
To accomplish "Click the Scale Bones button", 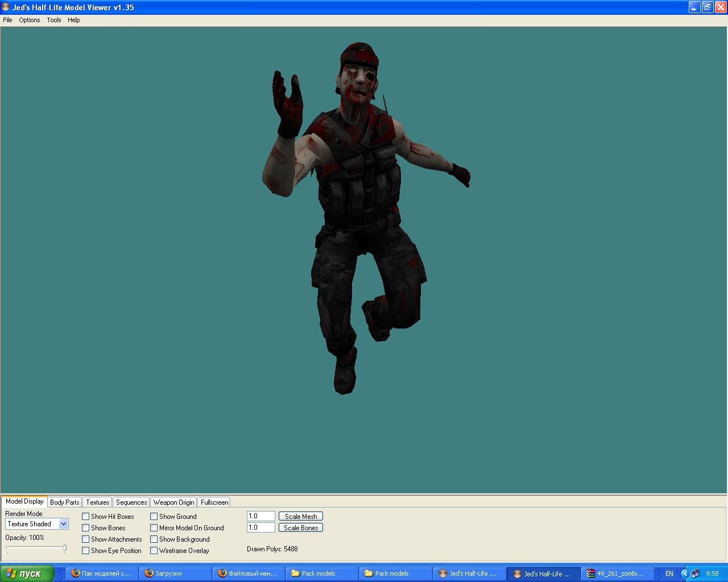I will (x=301, y=527).
